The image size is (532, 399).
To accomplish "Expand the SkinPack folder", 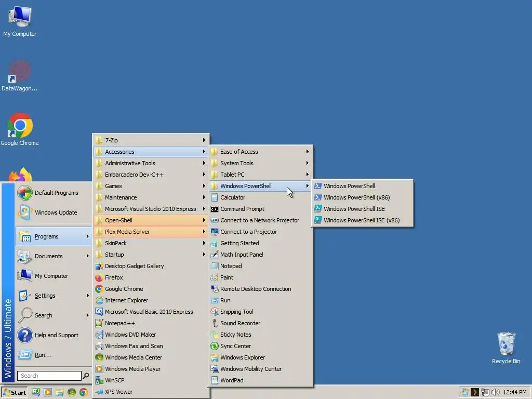I will pos(151,243).
